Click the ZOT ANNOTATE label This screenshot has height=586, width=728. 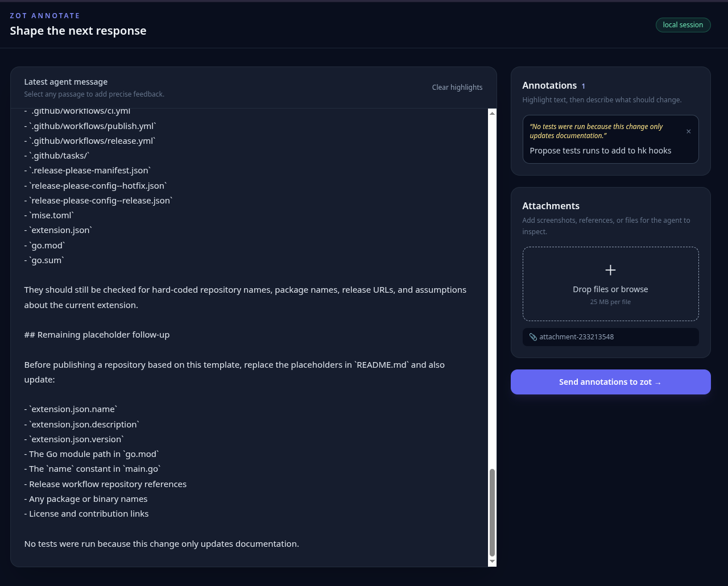[x=45, y=15]
